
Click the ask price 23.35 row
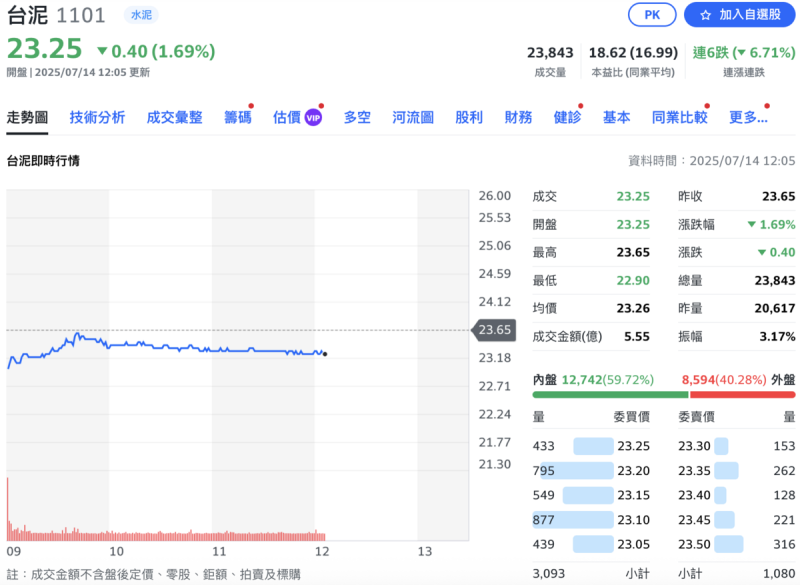[737, 470]
